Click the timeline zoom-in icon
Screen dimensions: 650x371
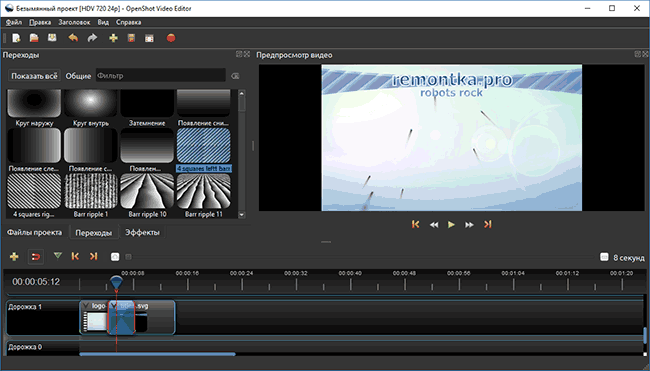pyautogui.click(x=115, y=257)
